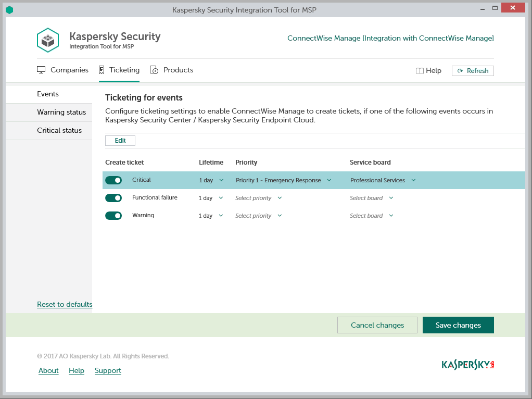The image size is (532, 399).
Task: Open Lifetime dropdown for Warning row
Action: 211,216
